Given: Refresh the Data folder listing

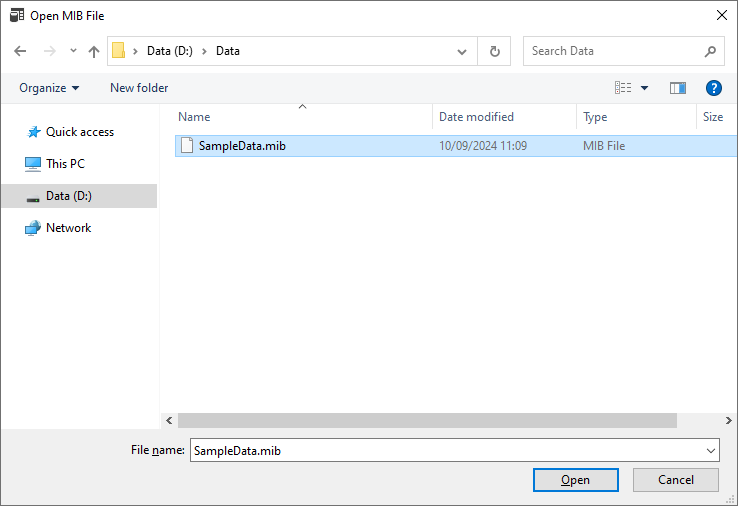Looking at the screenshot, I should 494,51.
